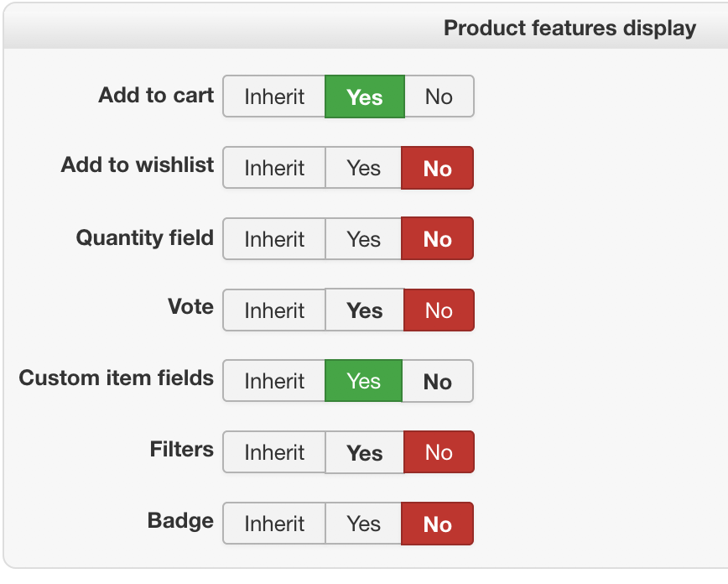The image size is (728, 584).
Task: Select No for Add to wishlist
Action: 437,168
